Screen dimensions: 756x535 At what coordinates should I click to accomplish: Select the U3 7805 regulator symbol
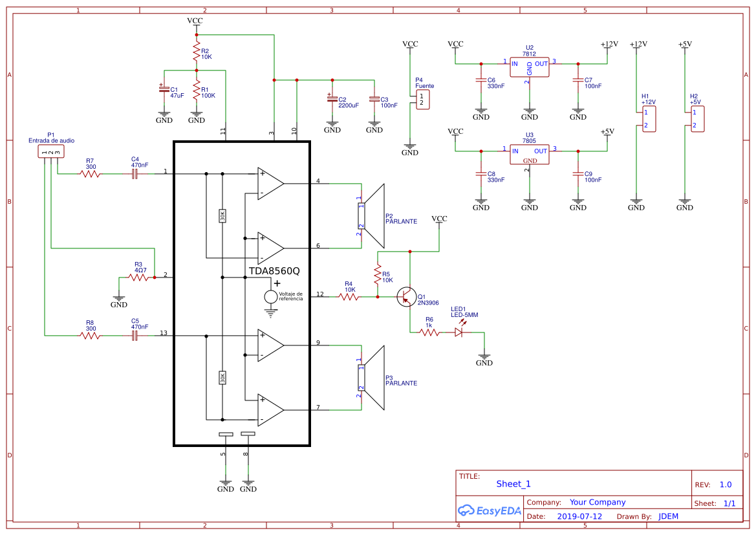[x=529, y=154]
